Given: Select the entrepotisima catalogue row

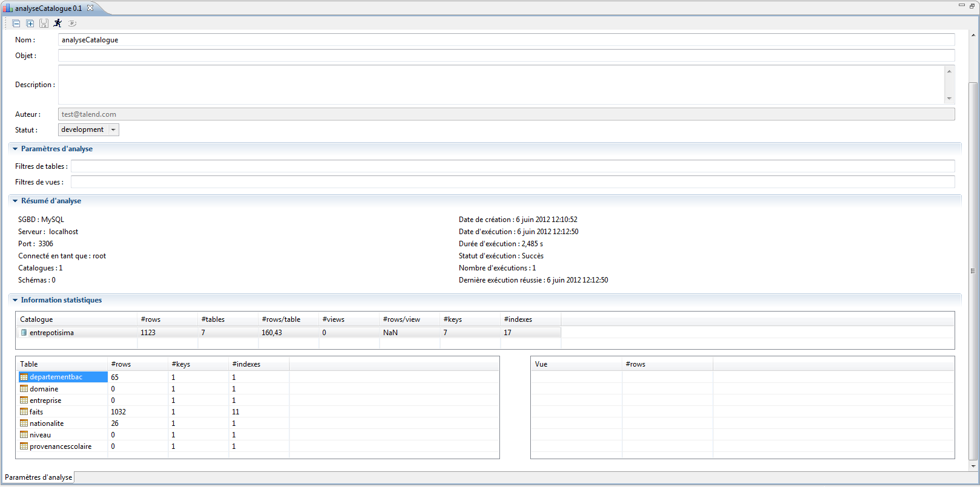Looking at the screenshot, I should click(51, 333).
